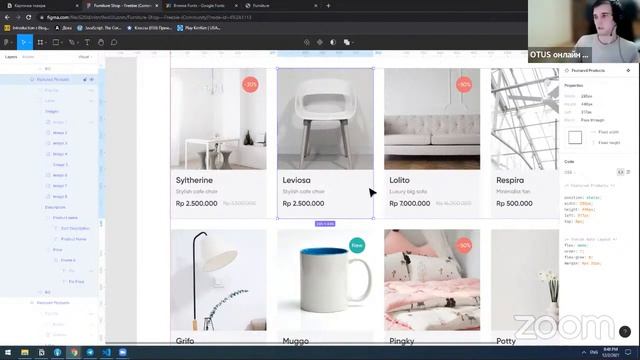This screenshot has width=640, height=360.
Task: Collapse the Description layer group
Action: [x=41, y=207]
